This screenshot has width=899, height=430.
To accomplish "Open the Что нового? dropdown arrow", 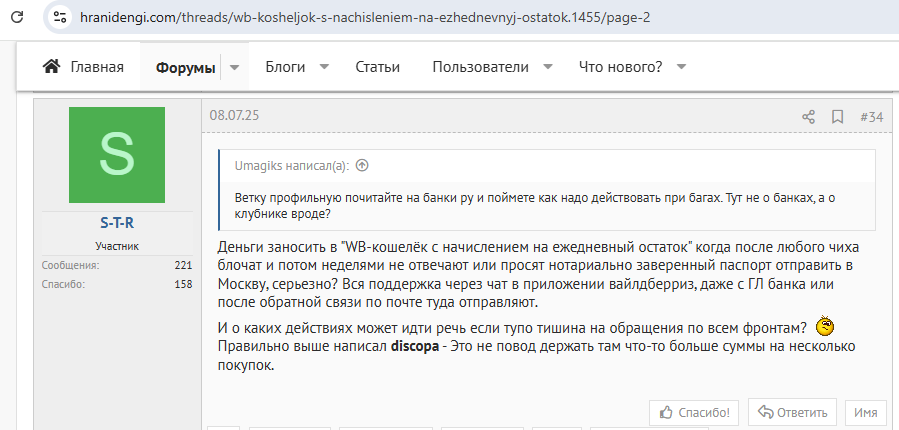I will (681, 67).
